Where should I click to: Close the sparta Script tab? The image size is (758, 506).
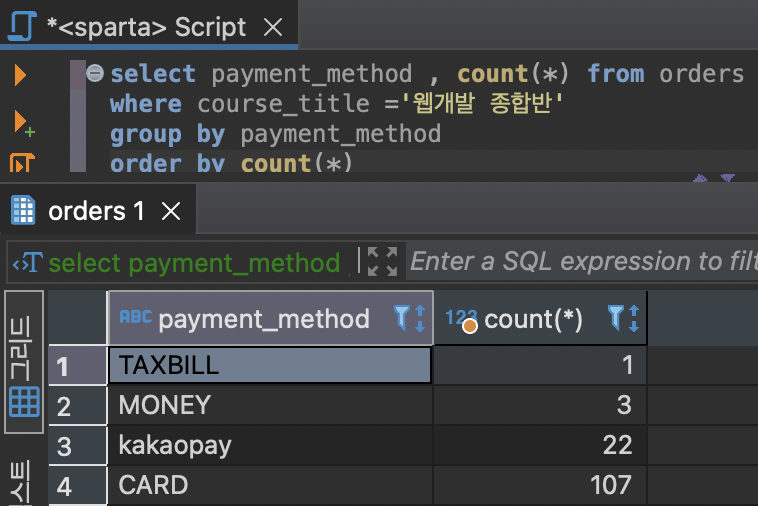click(273, 27)
